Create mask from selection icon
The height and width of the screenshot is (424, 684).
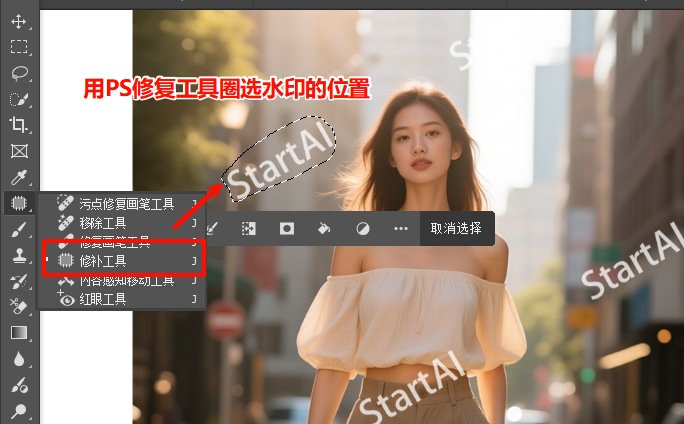[287, 228]
